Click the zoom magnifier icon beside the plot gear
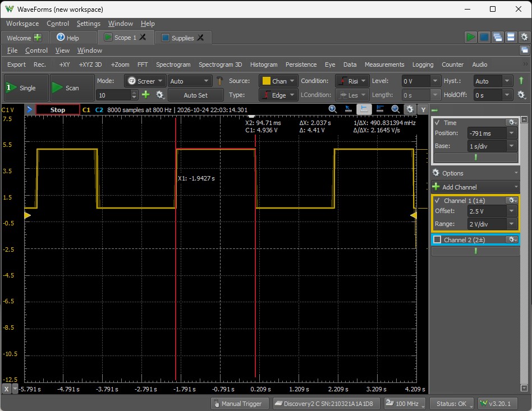Viewport: 532px width, 411px height. click(395, 109)
